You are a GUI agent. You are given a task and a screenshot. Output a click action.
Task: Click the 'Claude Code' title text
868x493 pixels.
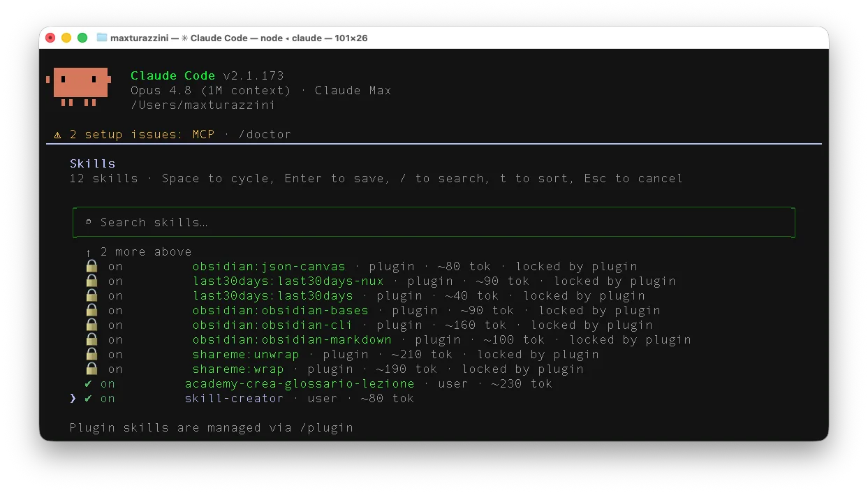click(173, 75)
